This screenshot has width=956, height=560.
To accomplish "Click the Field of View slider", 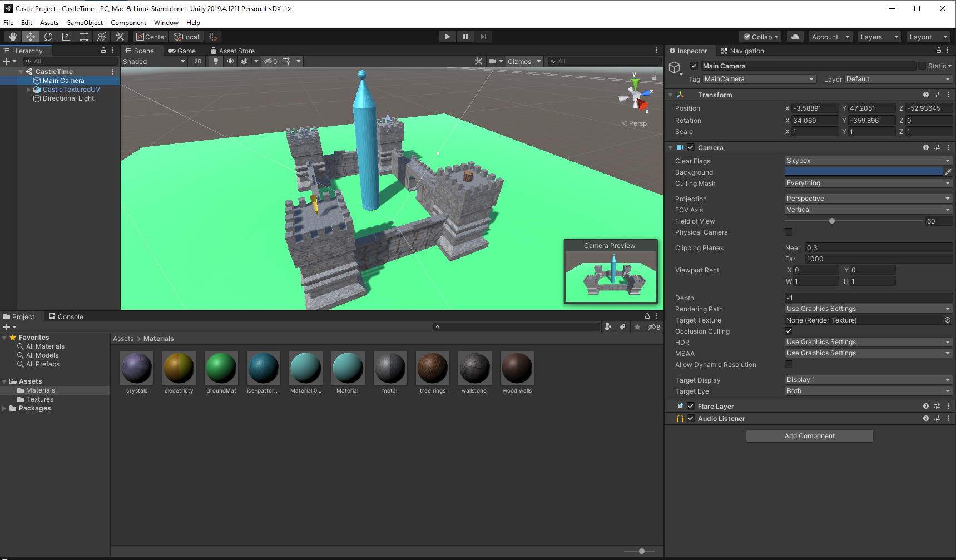I will pyautogui.click(x=854, y=221).
